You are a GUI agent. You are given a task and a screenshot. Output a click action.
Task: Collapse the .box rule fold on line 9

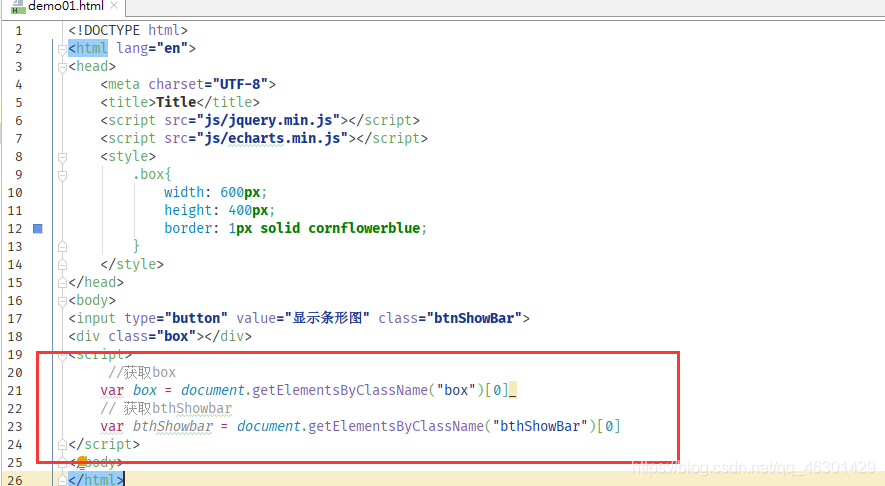click(x=62, y=175)
